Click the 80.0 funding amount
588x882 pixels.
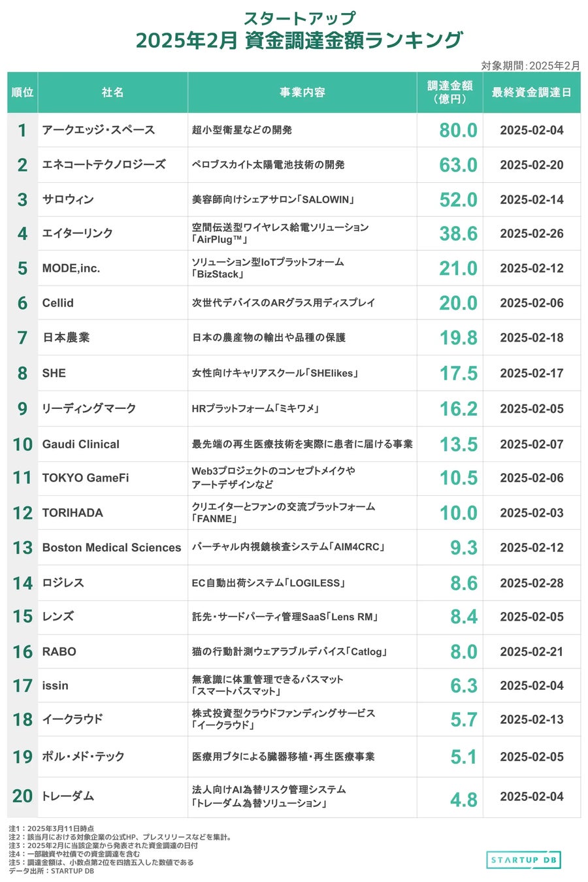pyautogui.click(x=458, y=130)
